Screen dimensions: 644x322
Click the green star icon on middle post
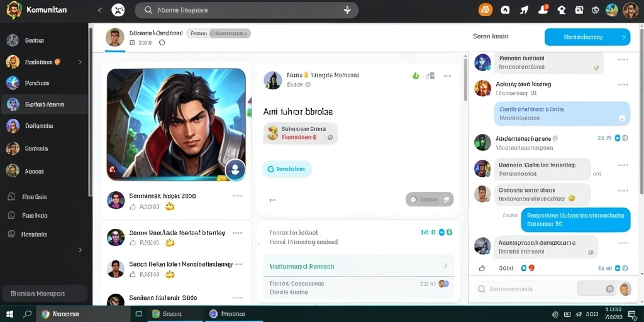416,76
